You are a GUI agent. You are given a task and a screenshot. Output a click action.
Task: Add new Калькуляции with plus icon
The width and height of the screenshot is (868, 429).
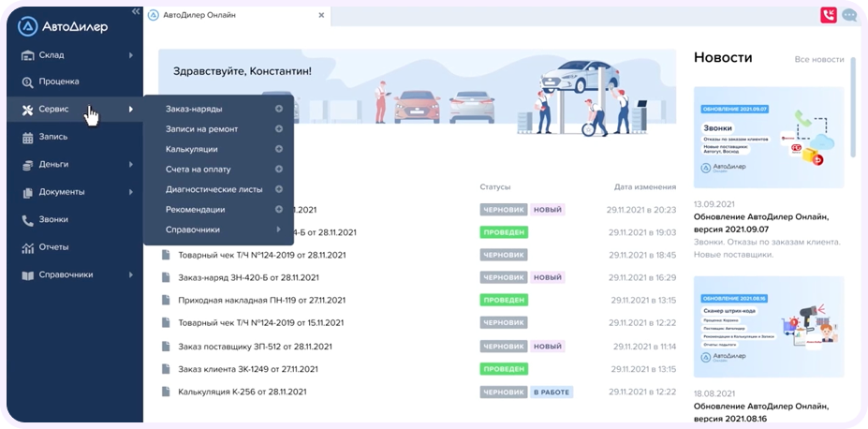[279, 149]
